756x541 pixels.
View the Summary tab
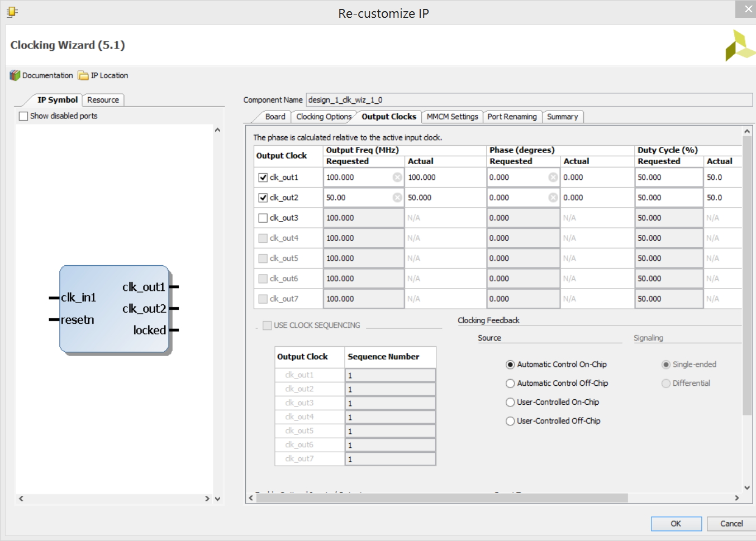pyautogui.click(x=562, y=117)
